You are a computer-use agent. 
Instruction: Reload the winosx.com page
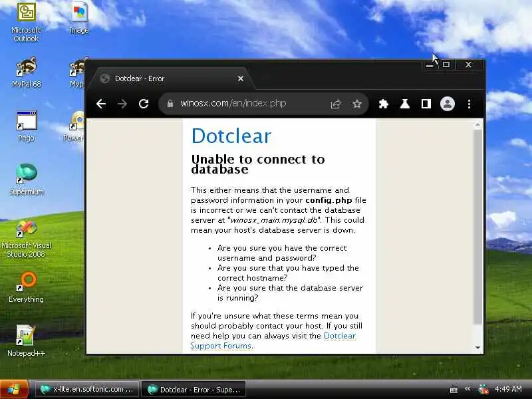[144, 104]
